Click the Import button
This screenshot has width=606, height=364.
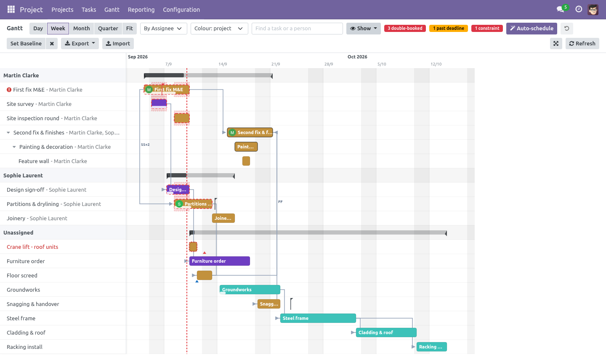pyautogui.click(x=118, y=44)
